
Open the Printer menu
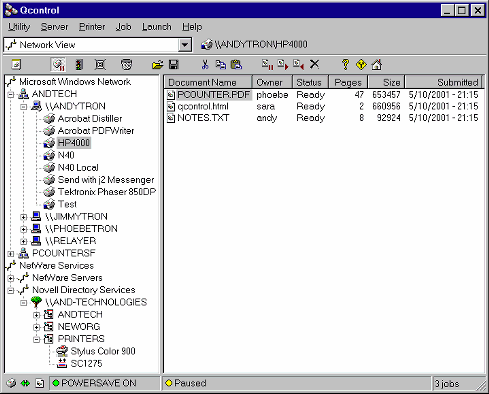(92, 27)
